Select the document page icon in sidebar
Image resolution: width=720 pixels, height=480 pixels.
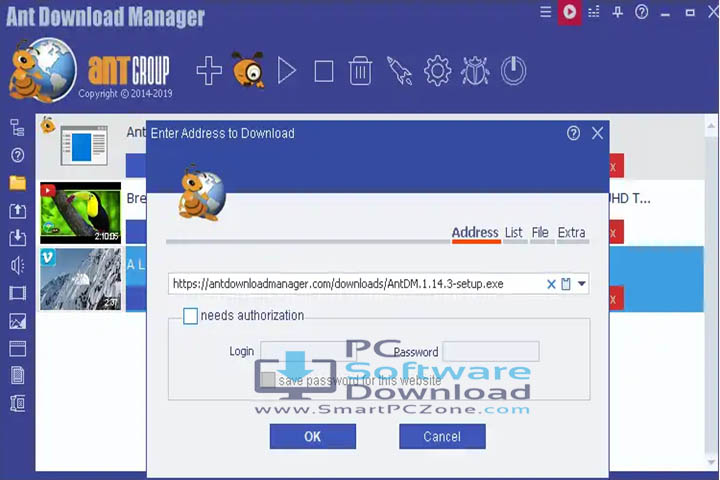17,376
